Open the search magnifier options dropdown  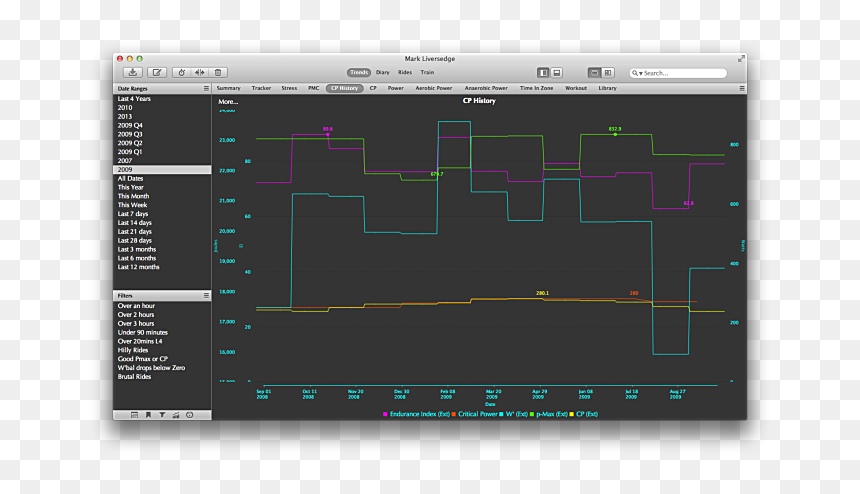point(637,73)
